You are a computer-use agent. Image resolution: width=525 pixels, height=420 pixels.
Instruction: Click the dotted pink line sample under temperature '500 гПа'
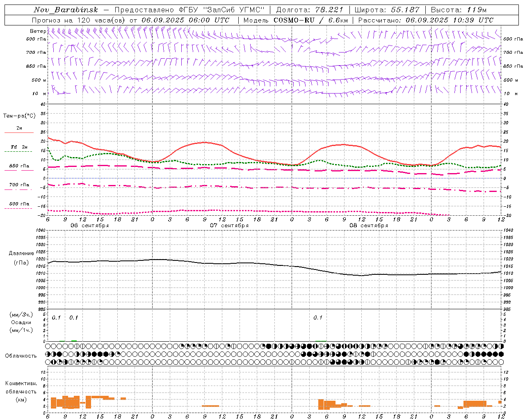(18, 209)
